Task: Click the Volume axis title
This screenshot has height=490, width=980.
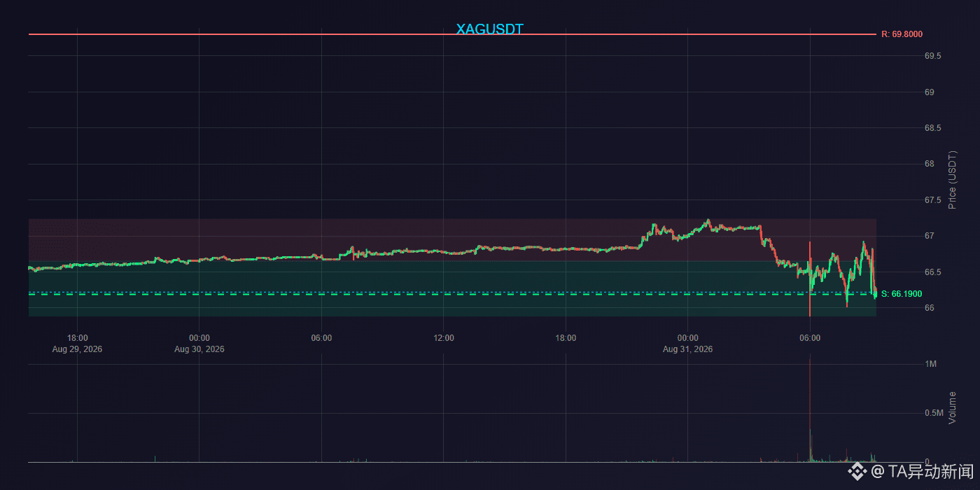Action: [952, 407]
